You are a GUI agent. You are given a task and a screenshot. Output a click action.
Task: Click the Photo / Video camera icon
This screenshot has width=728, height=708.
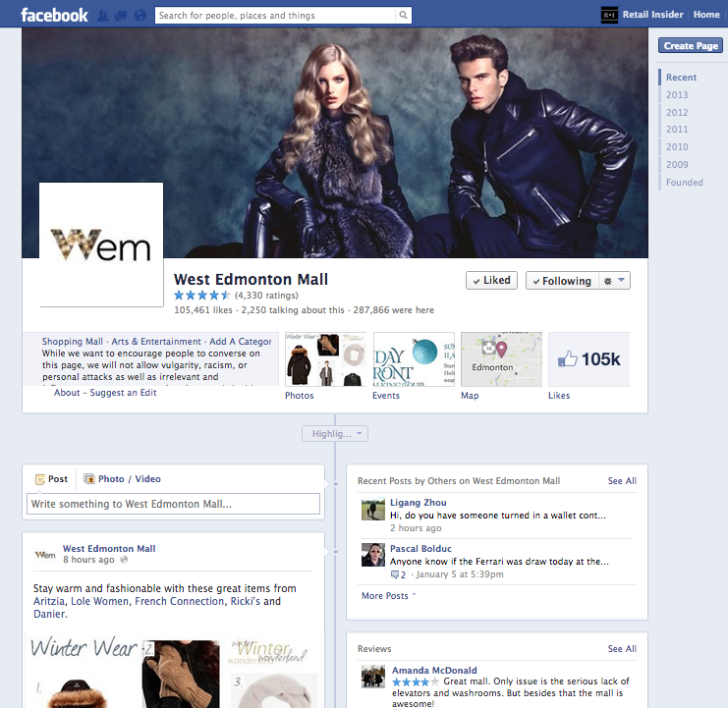tap(88, 478)
